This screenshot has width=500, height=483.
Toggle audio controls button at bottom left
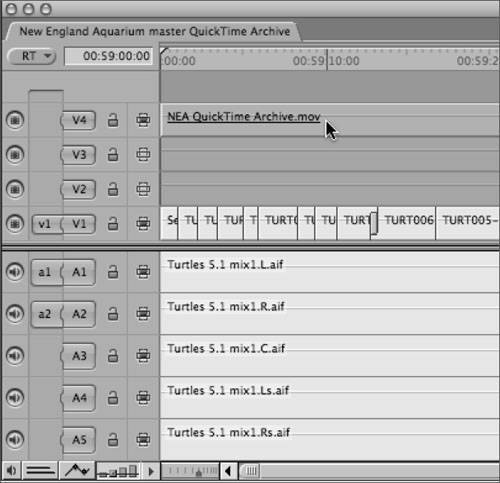pos(11,471)
